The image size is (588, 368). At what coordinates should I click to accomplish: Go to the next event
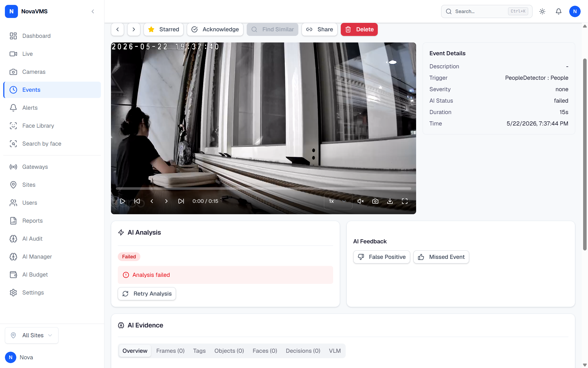pyautogui.click(x=134, y=29)
